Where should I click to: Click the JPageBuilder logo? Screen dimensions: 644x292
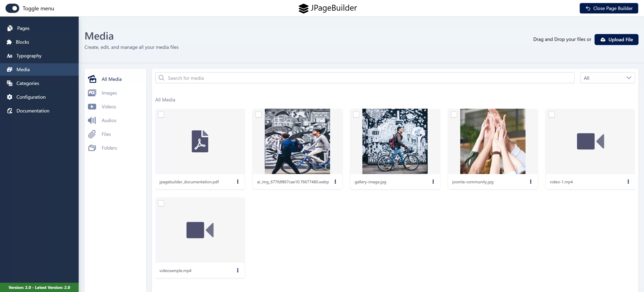point(327,8)
